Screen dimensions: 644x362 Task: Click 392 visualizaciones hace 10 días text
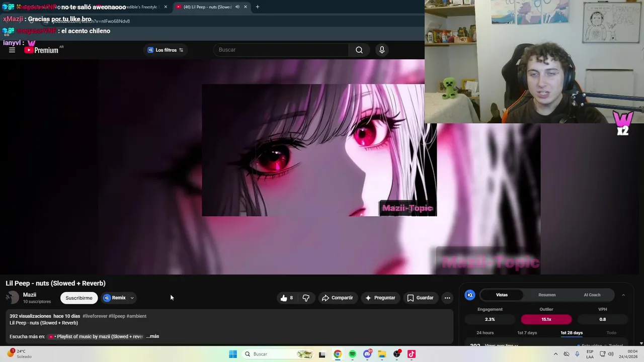[45, 316]
